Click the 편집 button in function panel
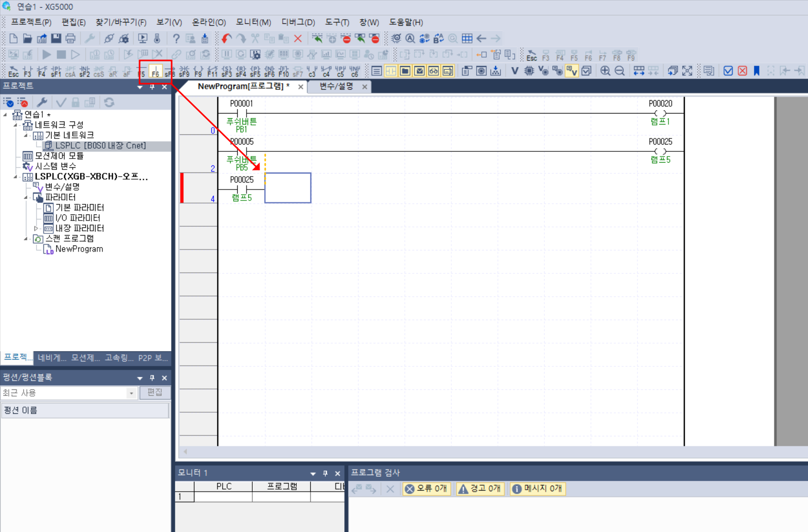The width and height of the screenshot is (808, 532). (155, 393)
